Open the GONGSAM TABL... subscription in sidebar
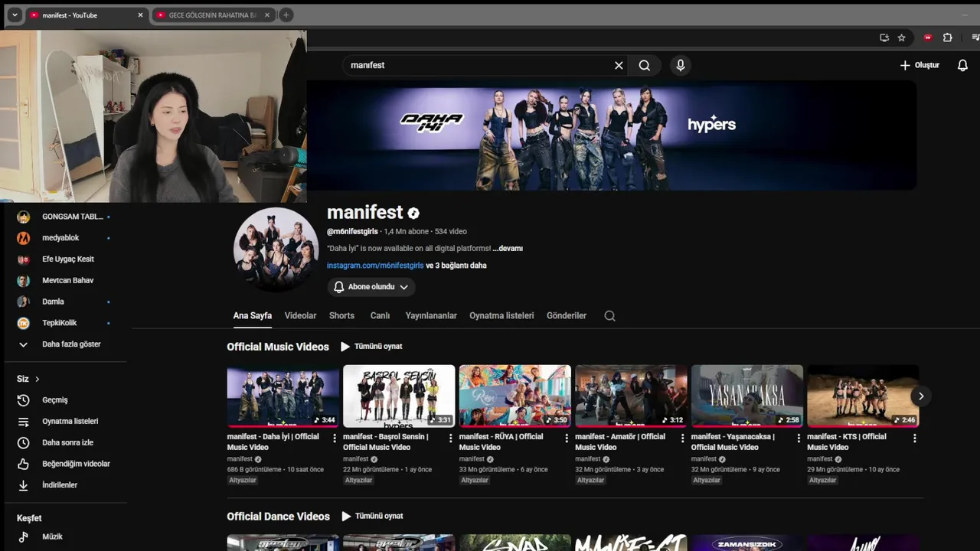The width and height of the screenshot is (980, 551). point(65,217)
